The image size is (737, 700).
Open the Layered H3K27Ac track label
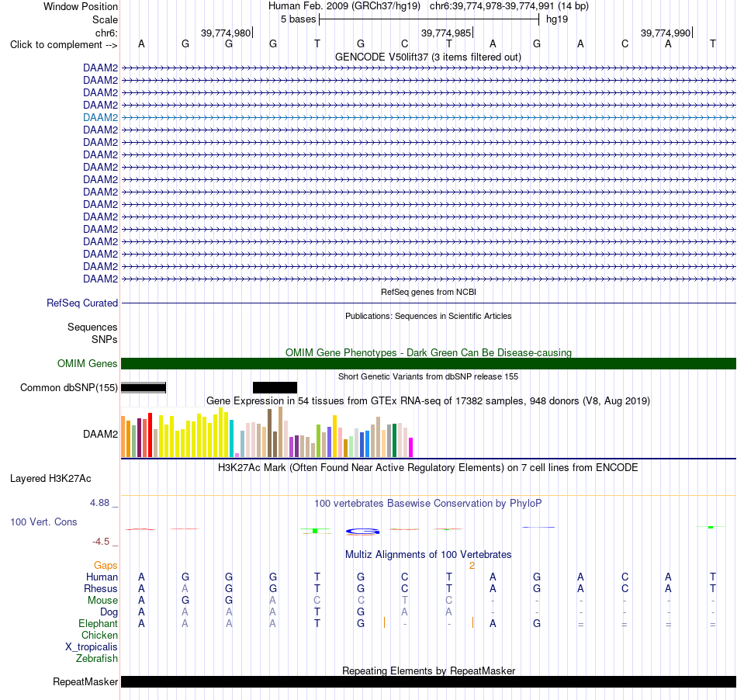click(50, 479)
